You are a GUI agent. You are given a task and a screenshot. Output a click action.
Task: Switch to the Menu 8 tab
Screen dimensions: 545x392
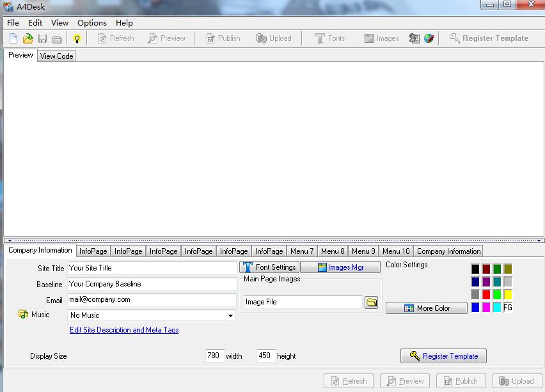click(x=333, y=251)
